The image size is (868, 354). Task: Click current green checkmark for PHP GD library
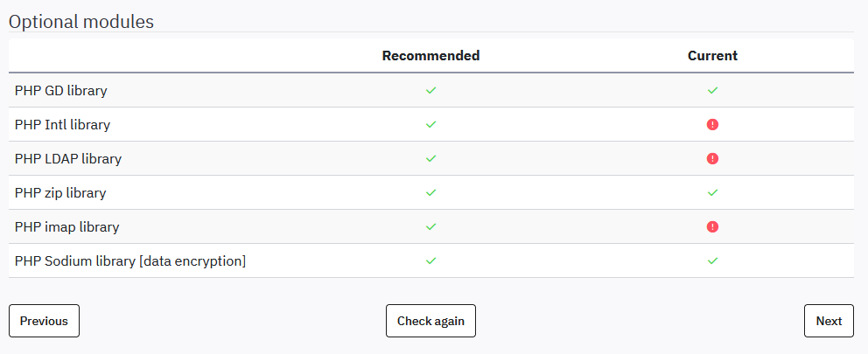click(712, 90)
